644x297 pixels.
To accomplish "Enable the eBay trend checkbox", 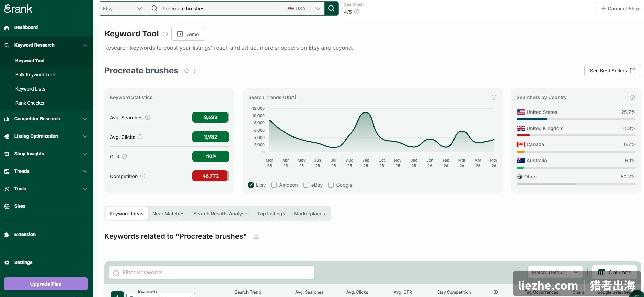I will click(306, 185).
